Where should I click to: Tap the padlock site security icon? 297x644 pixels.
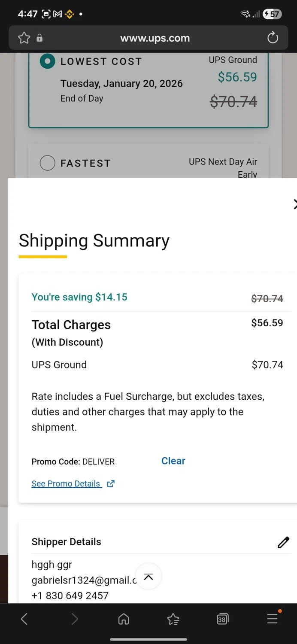coord(39,38)
